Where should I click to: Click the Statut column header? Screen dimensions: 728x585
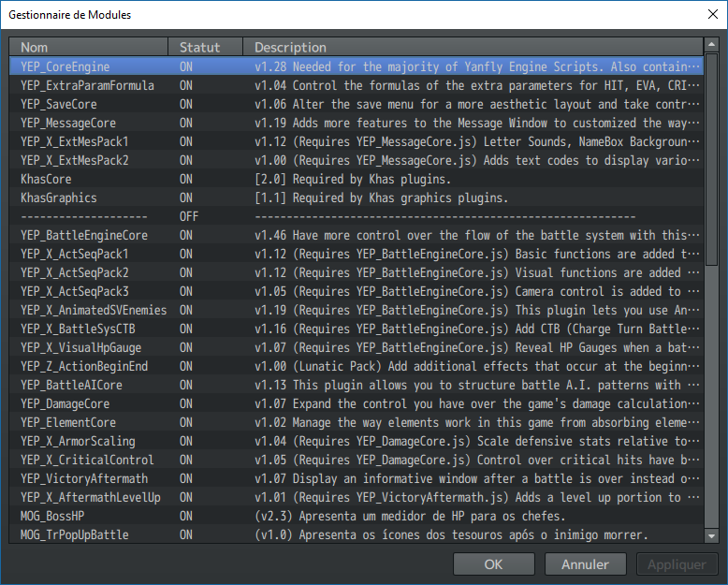[205, 48]
